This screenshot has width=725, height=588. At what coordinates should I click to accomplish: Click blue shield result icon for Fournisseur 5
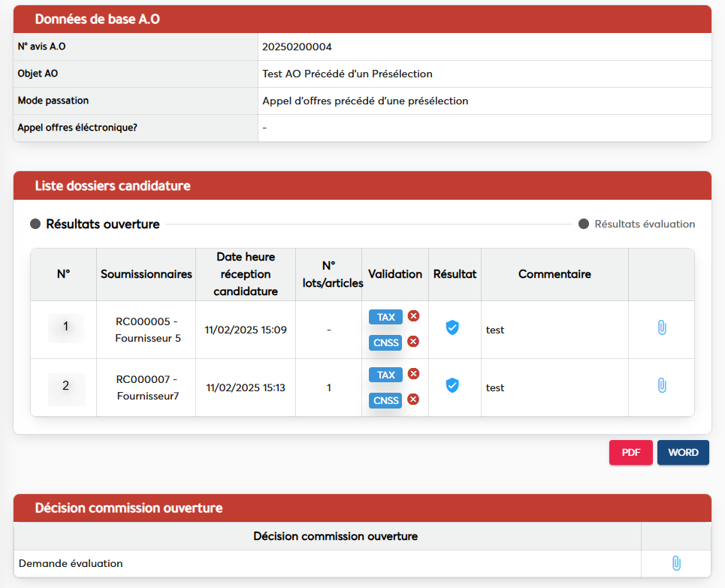(452, 327)
